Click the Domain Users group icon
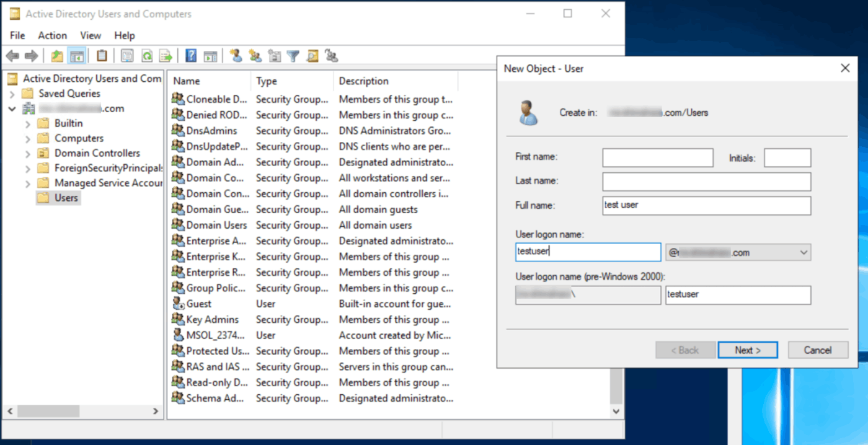This screenshot has width=868, height=445. (178, 225)
